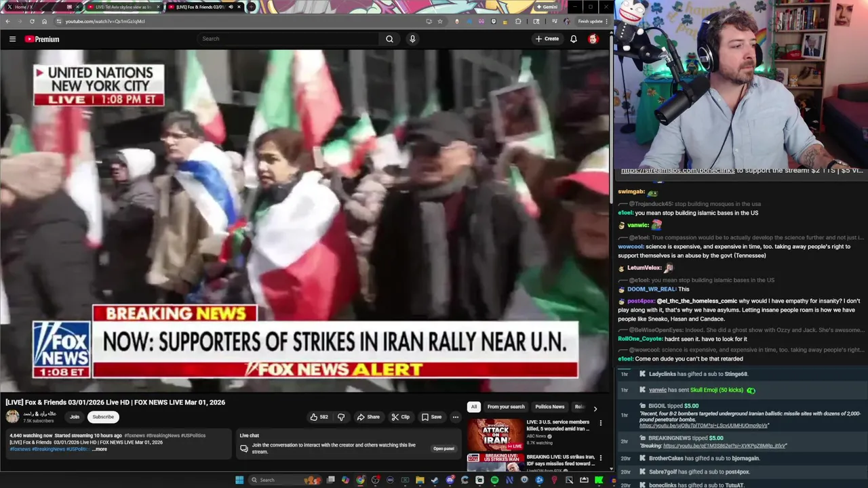Screen dimensions: 868x488
Task: Click the YouTube search magnifier button
Action: (389, 39)
